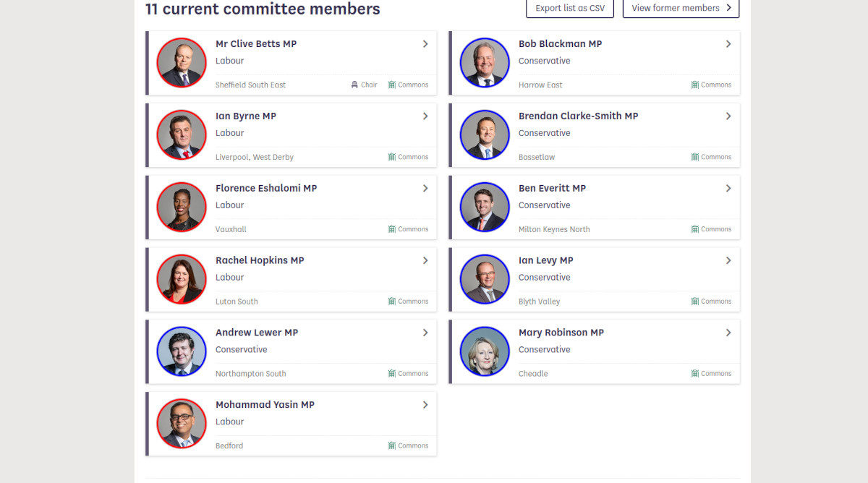Select Andrew Lewer's portrait photo
Screen dimensions: 868x483
point(182,352)
